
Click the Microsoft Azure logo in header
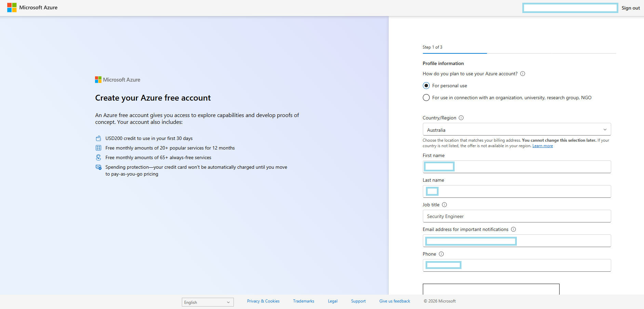pos(32,8)
